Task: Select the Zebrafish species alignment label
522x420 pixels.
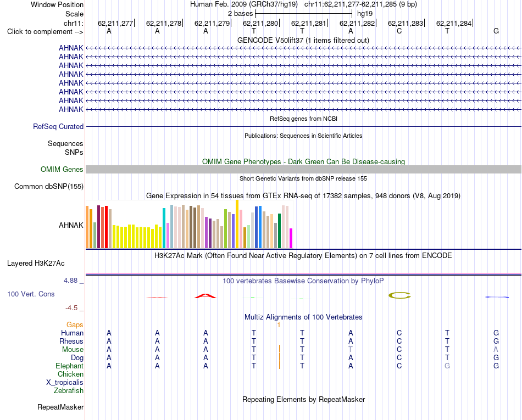Action: pyautogui.click(x=69, y=391)
